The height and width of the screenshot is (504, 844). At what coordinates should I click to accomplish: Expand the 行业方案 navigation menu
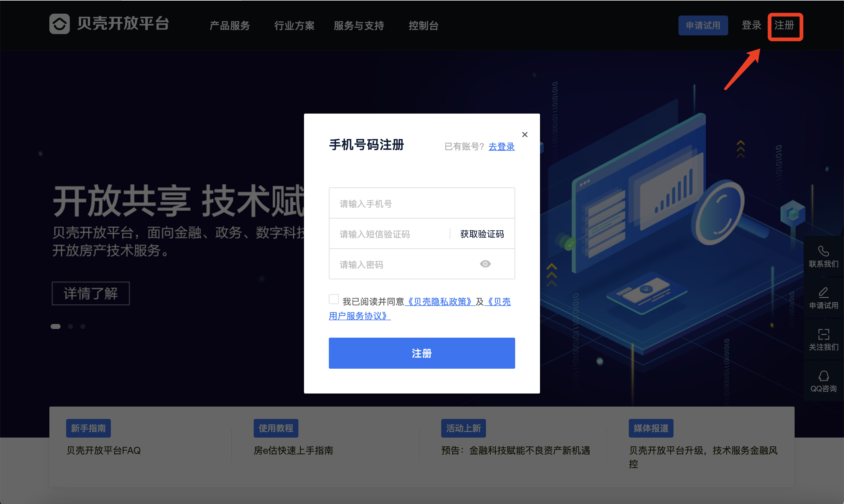(x=294, y=25)
